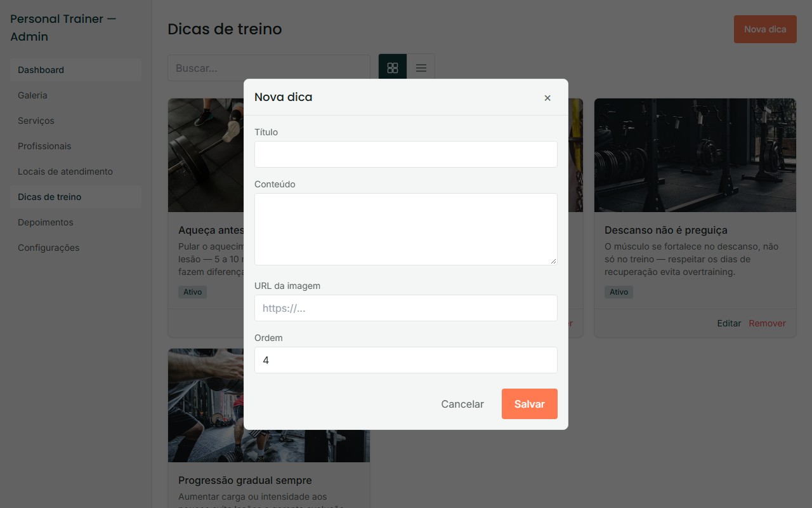The height and width of the screenshot is (508, 812).
Task: Select the Ordem number field
Action: pyautogui.click(x=406, y=360)
